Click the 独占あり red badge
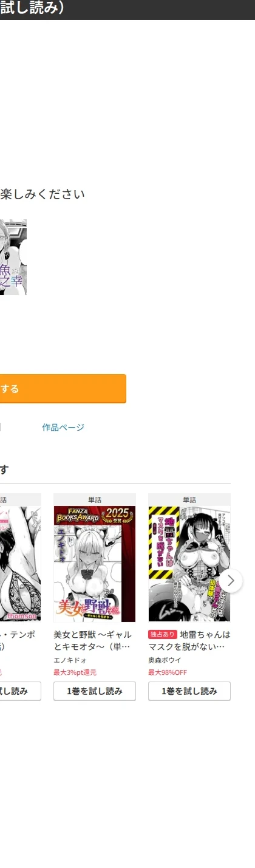 162,634
